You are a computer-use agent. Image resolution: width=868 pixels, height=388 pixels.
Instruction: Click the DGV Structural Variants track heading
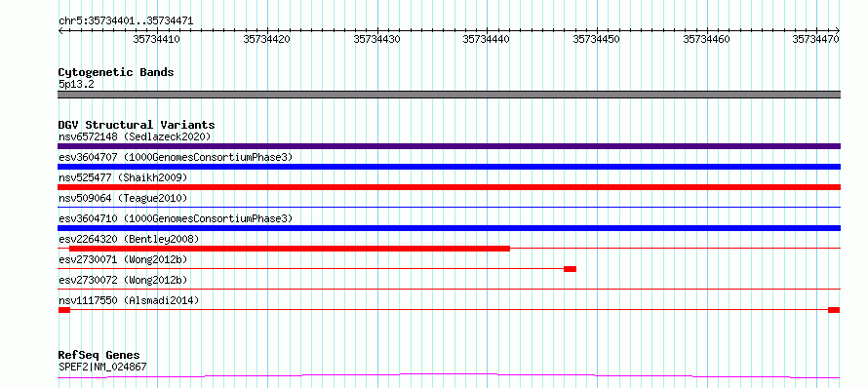click(x=137, y=125)
